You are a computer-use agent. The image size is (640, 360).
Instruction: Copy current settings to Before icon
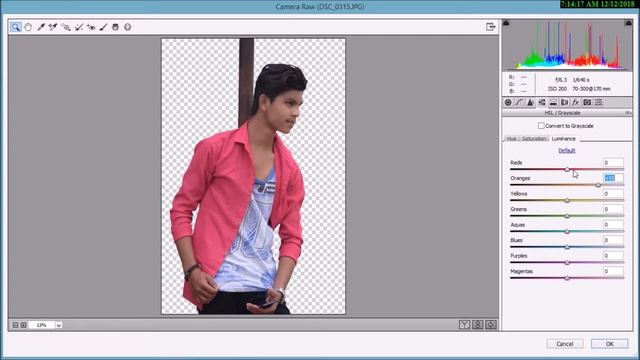[x=491, y=324]
